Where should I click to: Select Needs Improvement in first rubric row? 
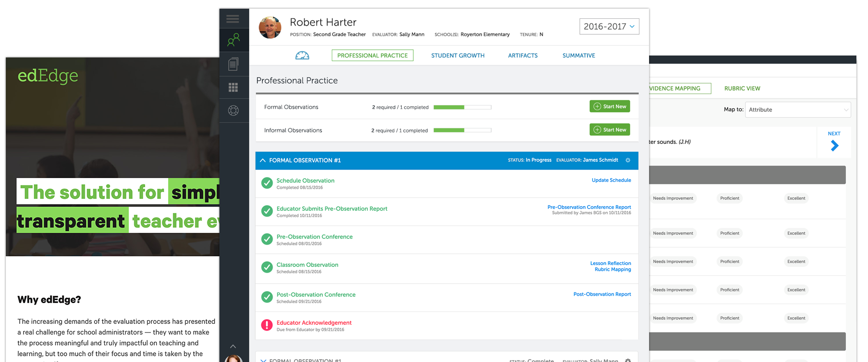click(x=673, y=198)
